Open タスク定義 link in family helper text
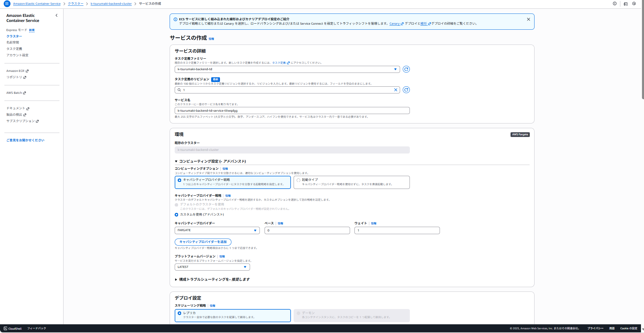644x333 pixels. point(281,63)
